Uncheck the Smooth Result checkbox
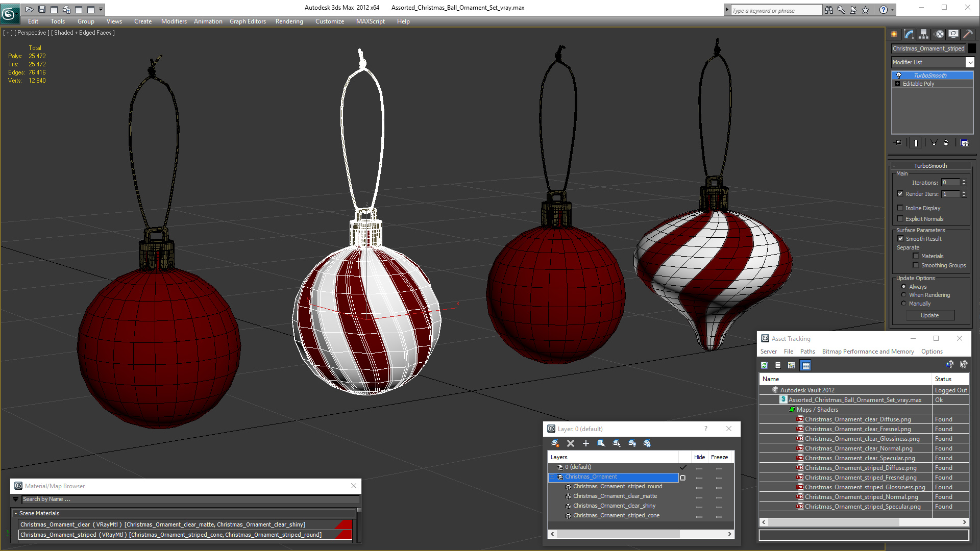The height and width of the screenshot is (551, 980). click(900, 239)
